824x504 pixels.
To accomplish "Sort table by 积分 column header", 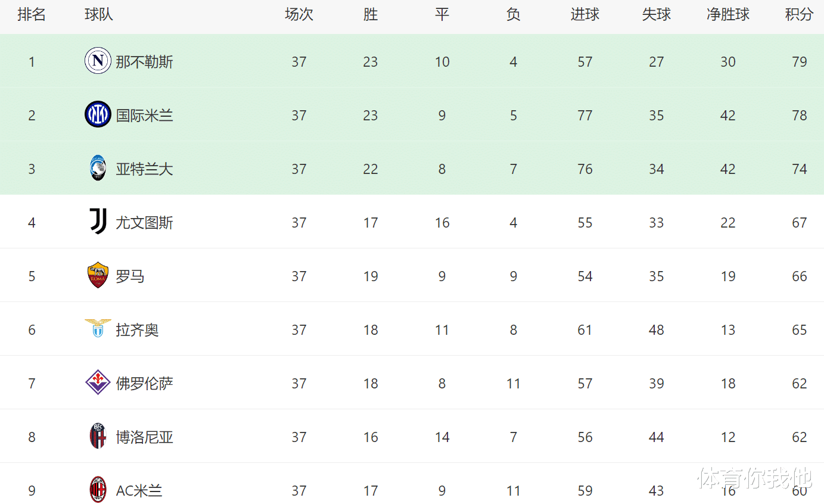I will (799, 15).
